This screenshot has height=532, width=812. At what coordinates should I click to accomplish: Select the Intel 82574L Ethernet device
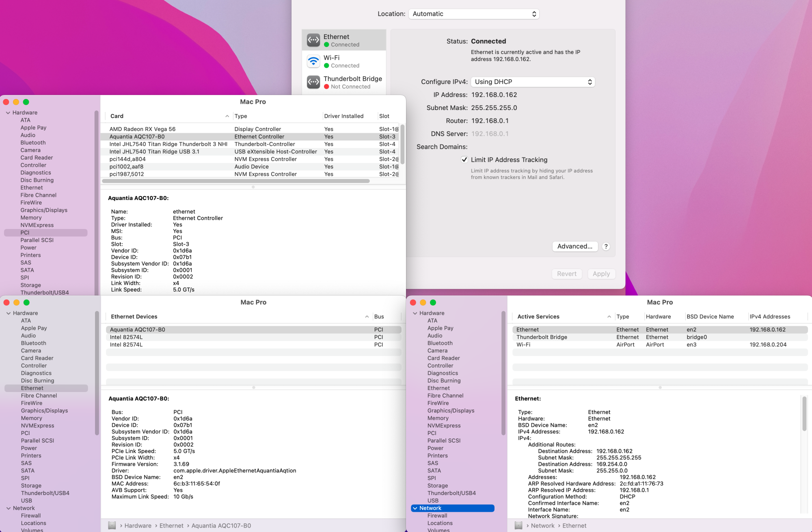coord(126,337)
